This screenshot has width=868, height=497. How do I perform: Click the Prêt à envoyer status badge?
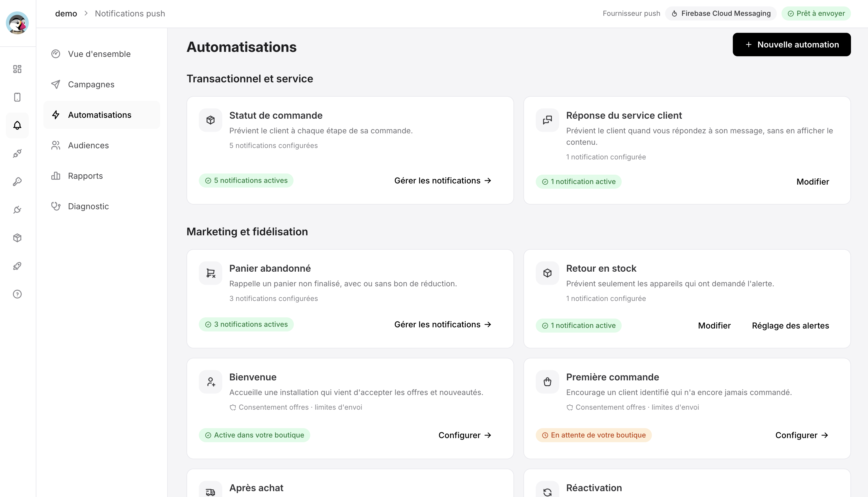click(x=816, y=14)
